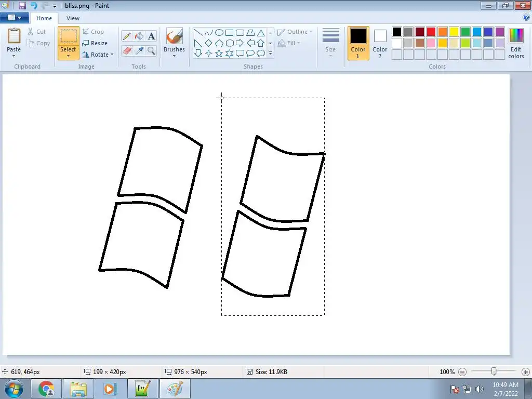Open the Rotate dropdown menu

pyautogui.click(x=112, y=54)
